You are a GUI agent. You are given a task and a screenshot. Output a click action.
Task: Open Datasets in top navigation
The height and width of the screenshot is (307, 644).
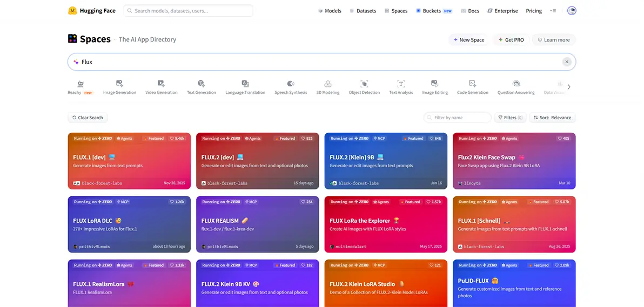(363, 11)
